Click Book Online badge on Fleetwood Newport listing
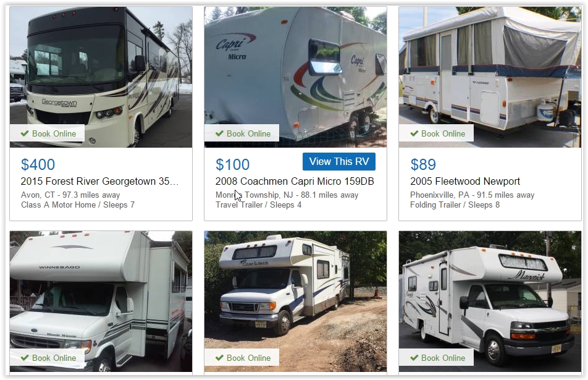The image size is (588, 380). [437, 133]
